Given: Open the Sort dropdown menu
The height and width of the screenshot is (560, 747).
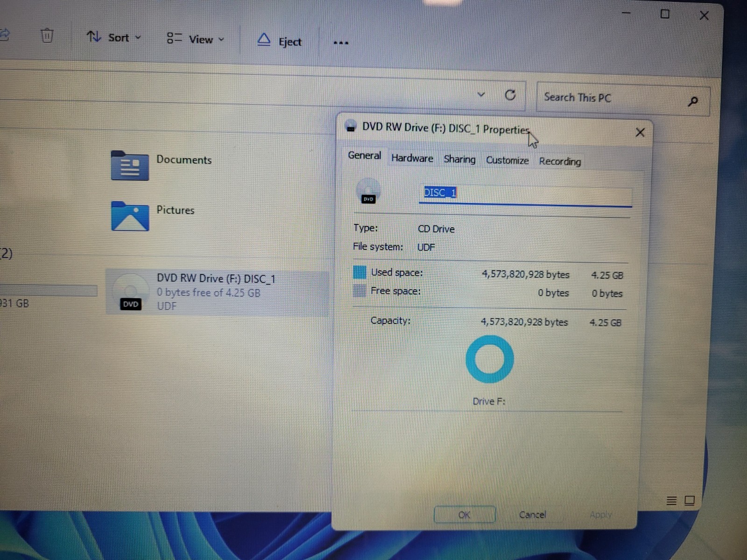Looking at the screenshot, I should pyautogui.click(x=113, y=37).
